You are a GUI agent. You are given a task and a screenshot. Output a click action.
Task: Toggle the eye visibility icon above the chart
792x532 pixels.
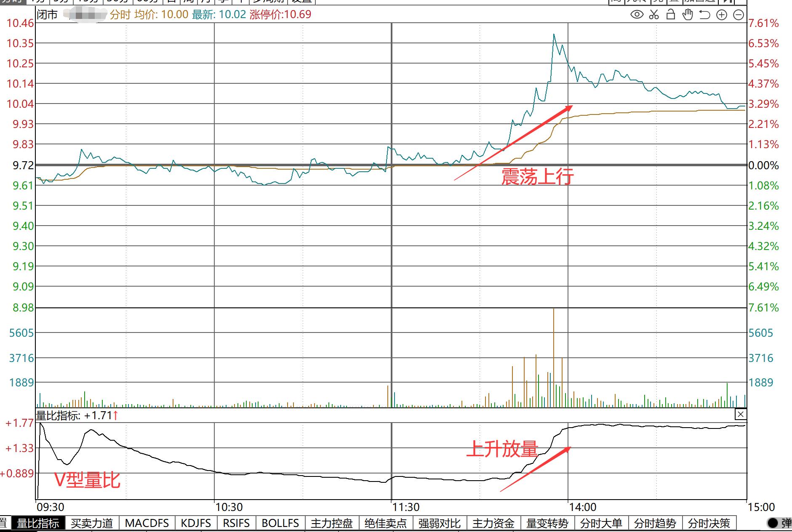pyautogui.click(x=637, y=15)
